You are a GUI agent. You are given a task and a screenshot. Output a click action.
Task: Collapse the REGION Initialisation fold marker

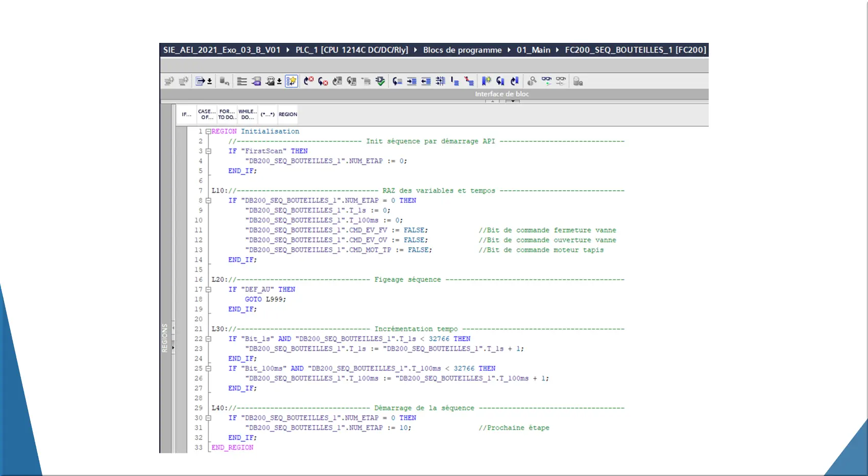[208, 132]
